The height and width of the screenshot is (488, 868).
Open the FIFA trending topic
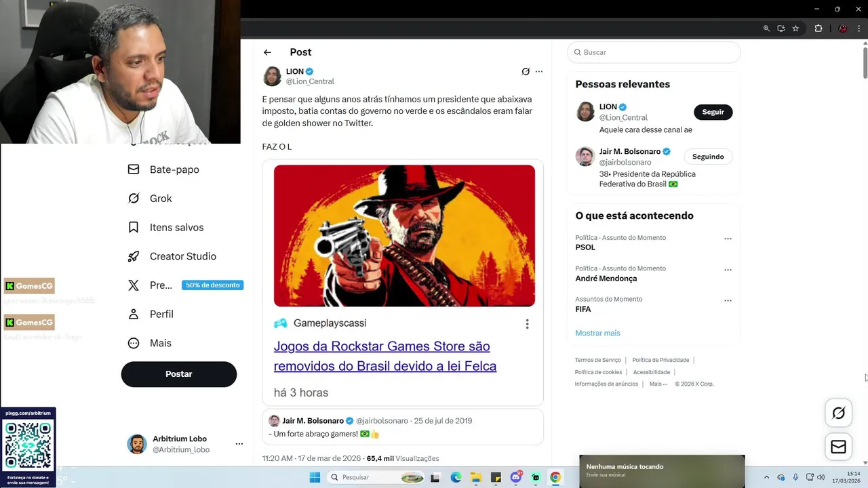(x=583, y=309)
